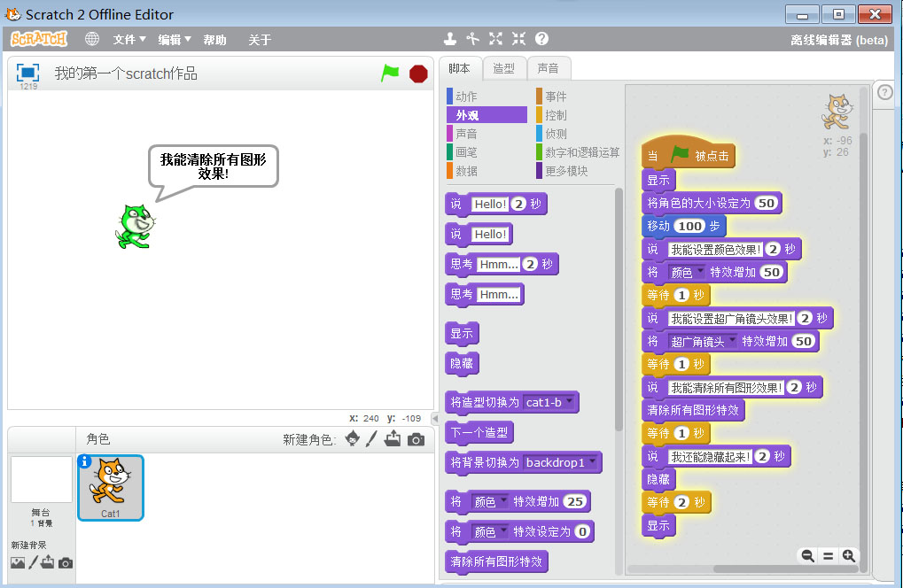Enter full-screen presentation mode icon
This screenshot has width=903, height=588.
click(27, 73)
